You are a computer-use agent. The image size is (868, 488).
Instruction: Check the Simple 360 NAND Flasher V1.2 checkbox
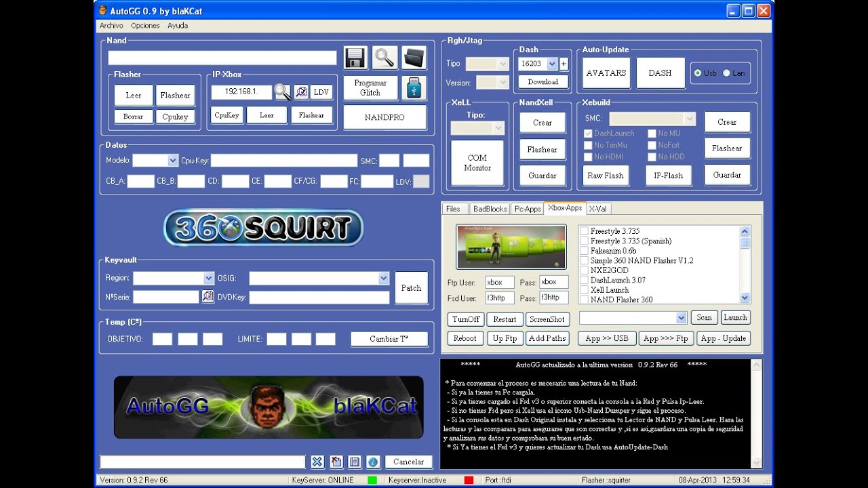[584, 260]
